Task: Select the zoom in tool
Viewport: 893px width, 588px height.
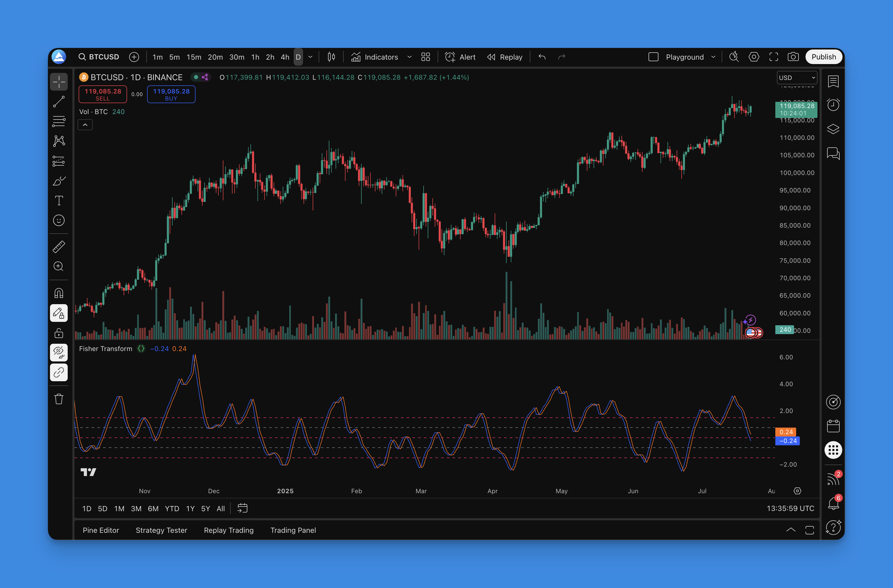Action: pyautogui.click(x=59, y=266)
